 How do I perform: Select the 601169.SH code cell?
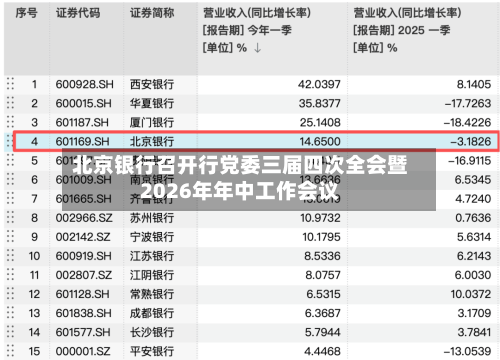83,141
